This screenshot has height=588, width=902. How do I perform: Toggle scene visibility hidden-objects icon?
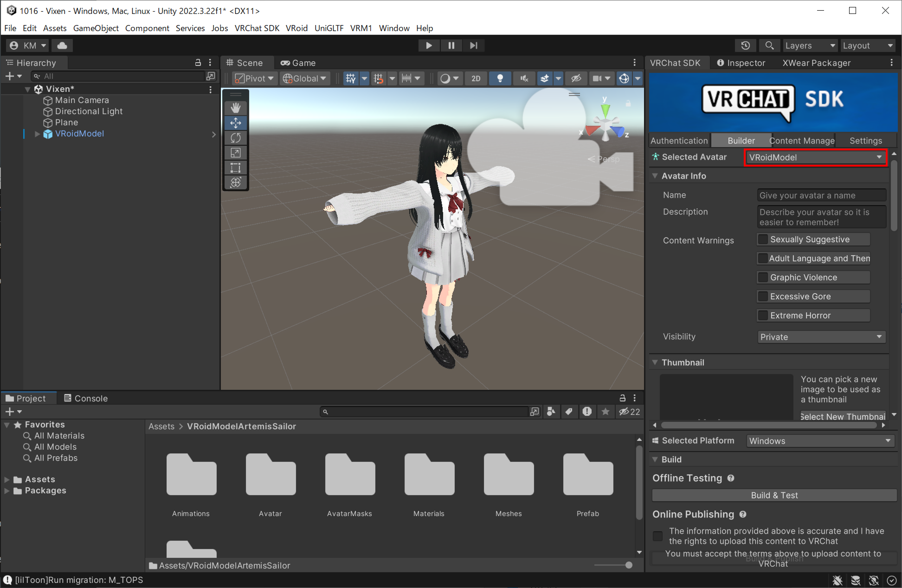[x=576, y=78]
